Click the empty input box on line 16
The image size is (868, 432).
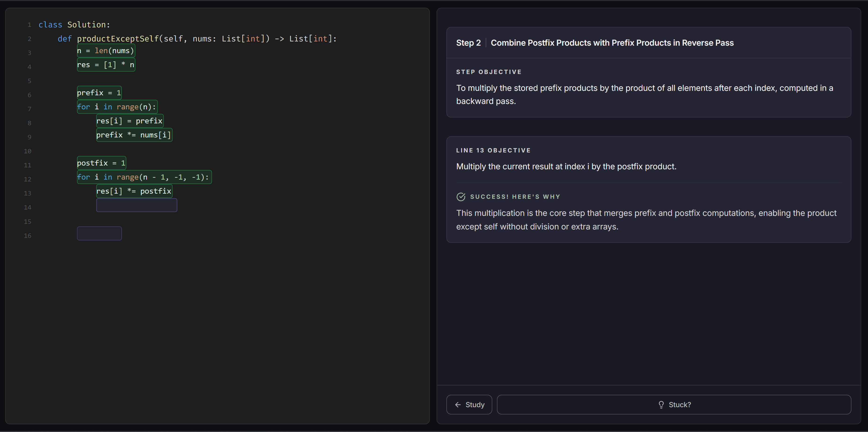point(99,233)
